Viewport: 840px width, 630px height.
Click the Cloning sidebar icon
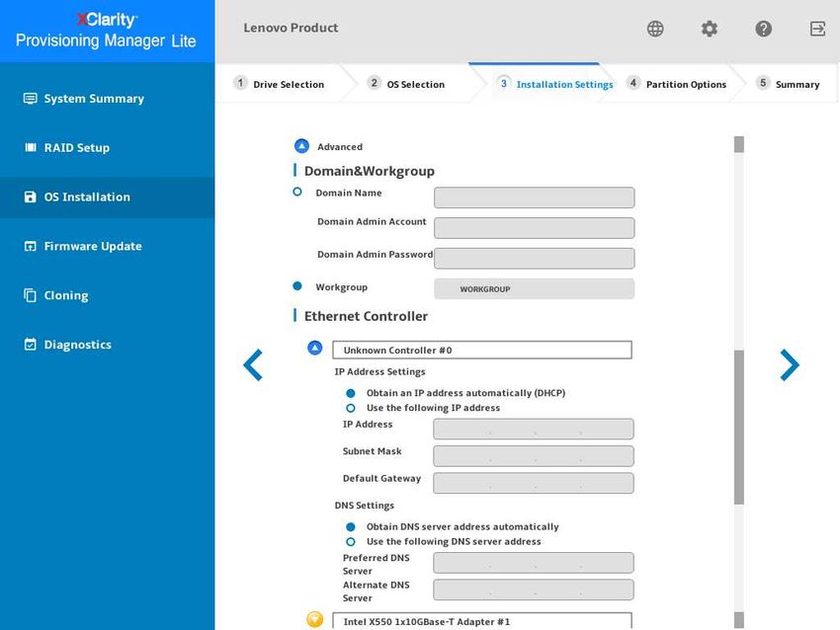pos(30,295)
